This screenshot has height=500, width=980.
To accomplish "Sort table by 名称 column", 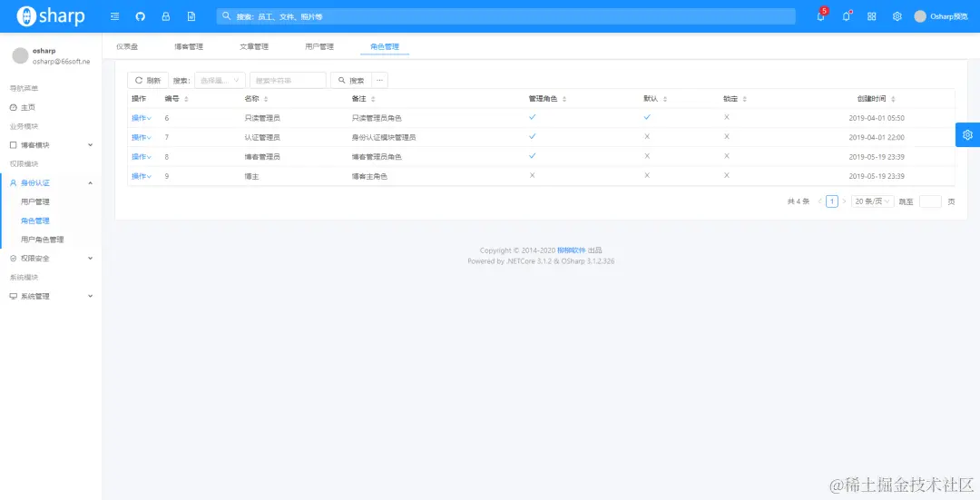I will [x=266, y=99].
